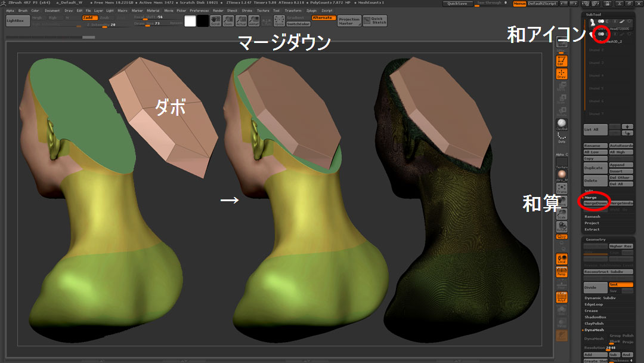Start Quick Sketch

375,20
